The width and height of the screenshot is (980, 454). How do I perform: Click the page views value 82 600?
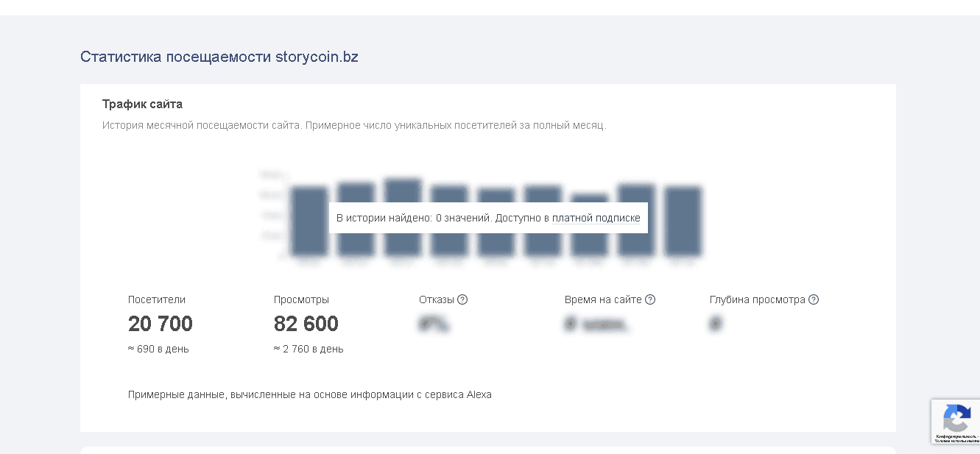pyautogui.click(x=306, y=324)
